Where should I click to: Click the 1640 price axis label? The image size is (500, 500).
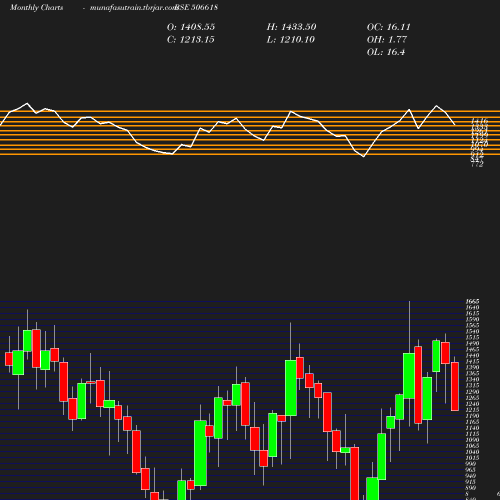coord(473,307)
